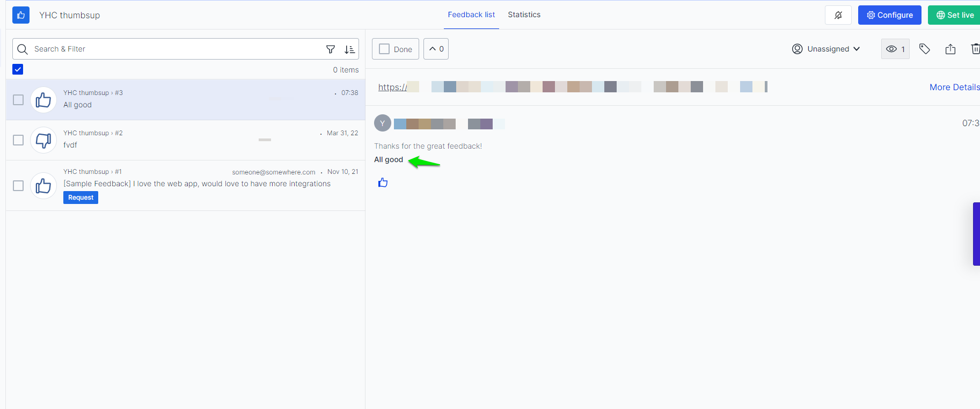Click thumbs-up icon of feedback #1
This screenshot has height=409, width=980.
click(x=43, y=186)
